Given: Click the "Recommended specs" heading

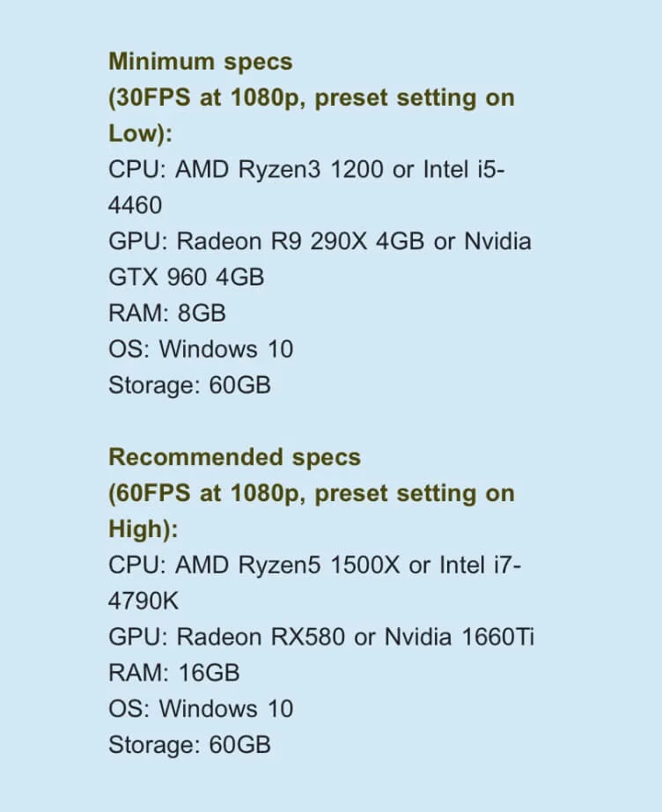Looking at the screenshot, I should pos(234,458).
